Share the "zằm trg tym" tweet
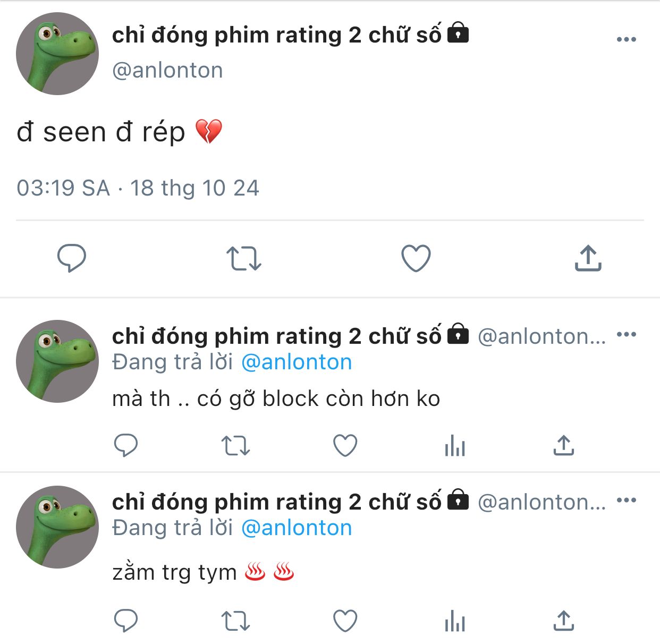The image size is (660, 644). (x=564, y=621)
